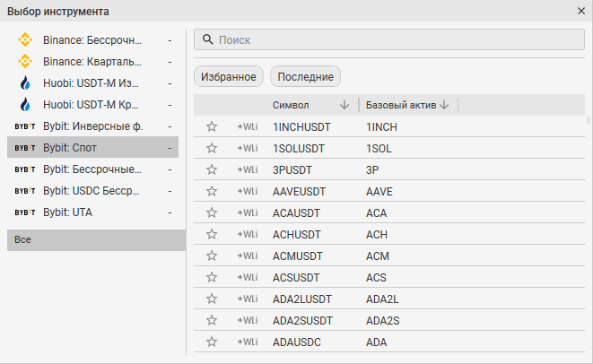The width and height of the screenshot is (593, 364).
Task: Click the instrument list scrollbar
Action: coord(589,120)
